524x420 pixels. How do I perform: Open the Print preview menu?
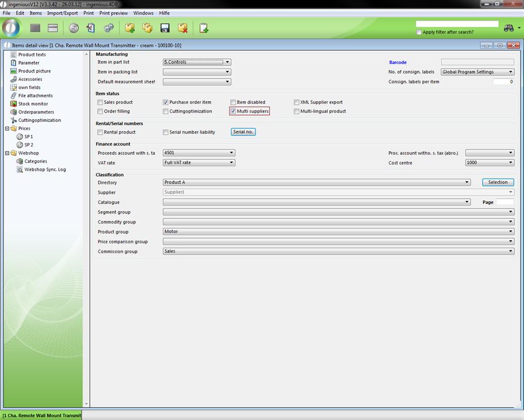tap(113, 13)
